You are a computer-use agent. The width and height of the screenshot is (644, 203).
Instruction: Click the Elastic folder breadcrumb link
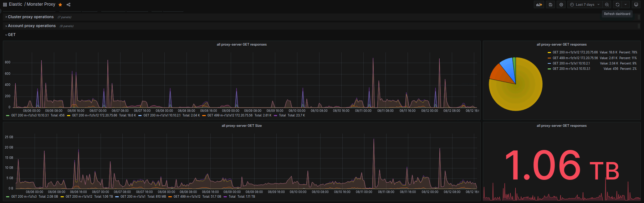[15, 4]
